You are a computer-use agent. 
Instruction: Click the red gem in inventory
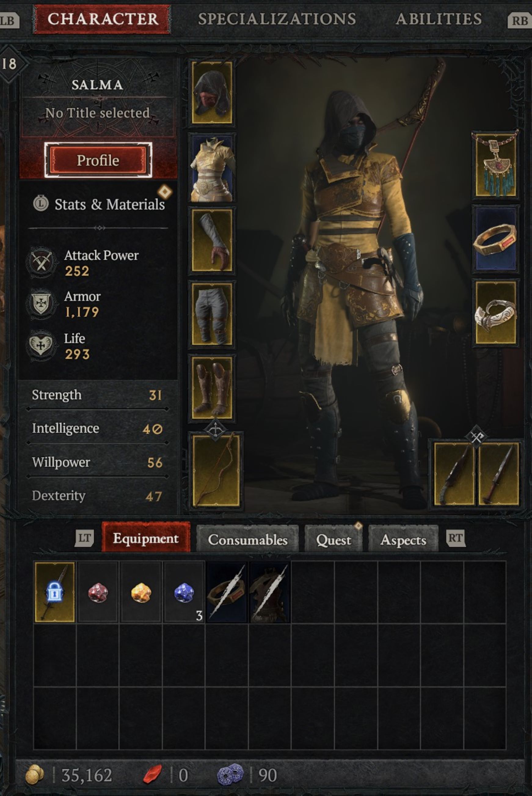click(x=98, y=592)
